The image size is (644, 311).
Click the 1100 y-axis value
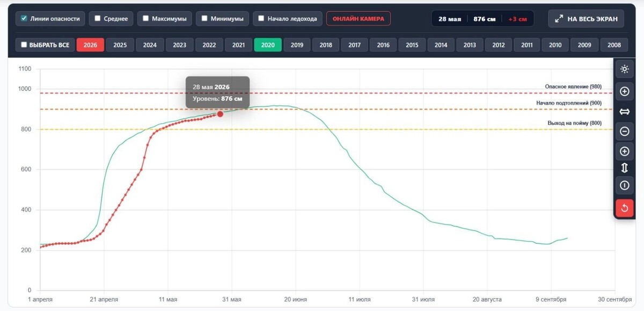click(25, 69)
